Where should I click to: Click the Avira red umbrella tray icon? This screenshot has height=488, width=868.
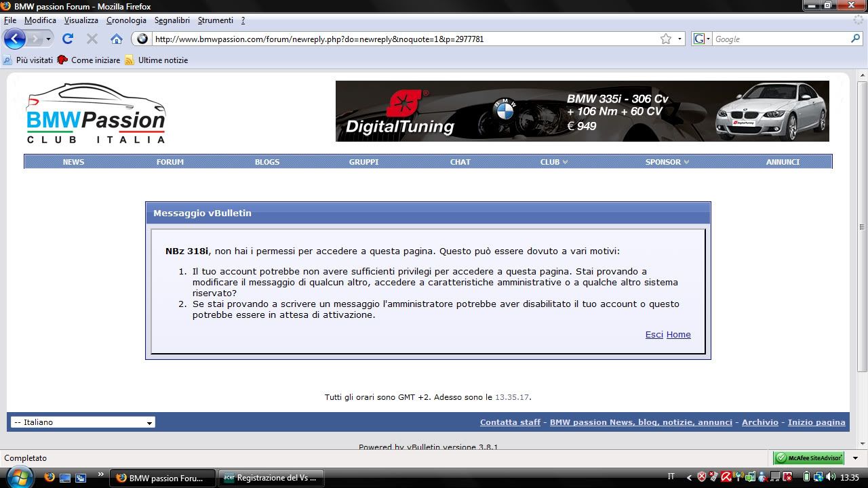(726, 477)
